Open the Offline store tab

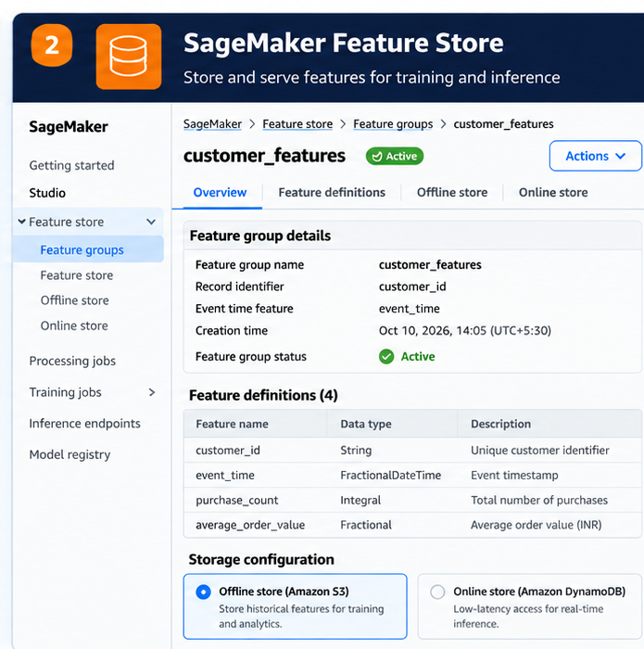(452, 193)
